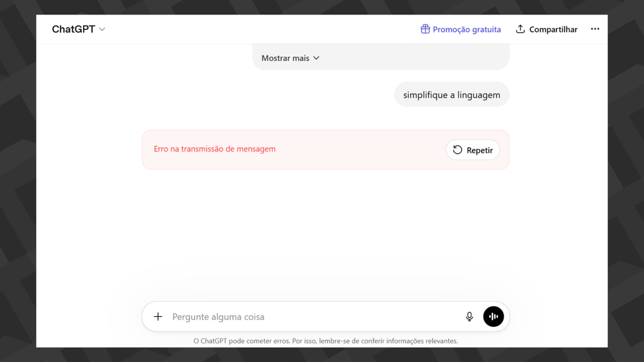Screen dimensions: 644x362
Task: Click the Promoção gratuita link
Action: [x=460, y=29]
